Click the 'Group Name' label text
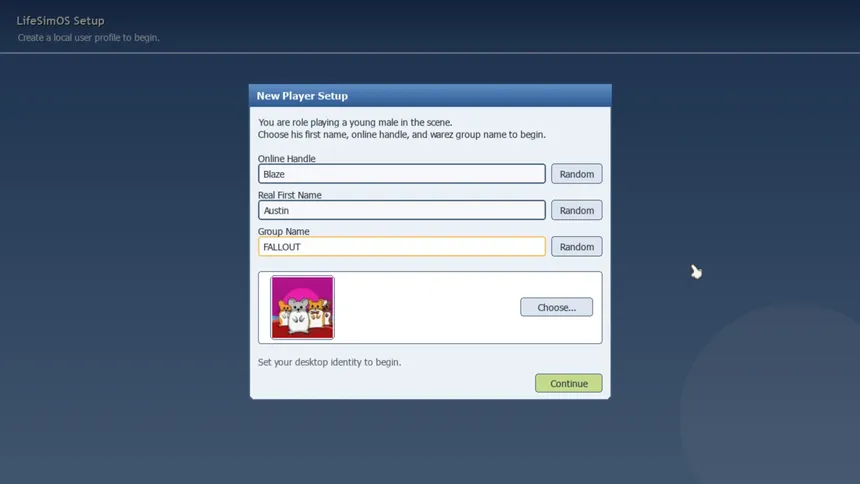Screen dimensions: 860x484 284,231
